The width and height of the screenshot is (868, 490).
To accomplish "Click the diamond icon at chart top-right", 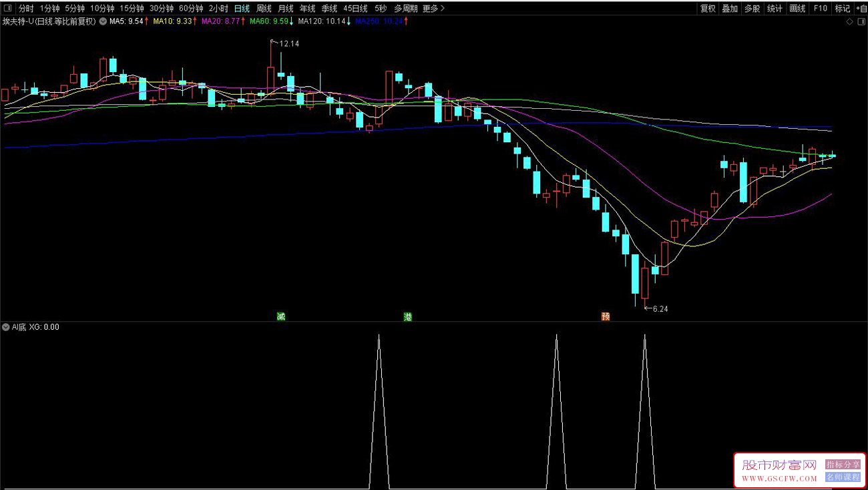I will click(849, 21).
